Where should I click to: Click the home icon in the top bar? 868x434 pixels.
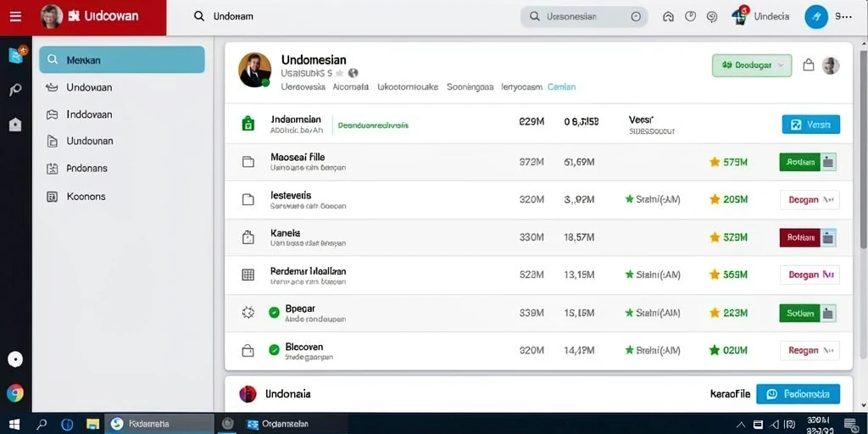point(668,17)
